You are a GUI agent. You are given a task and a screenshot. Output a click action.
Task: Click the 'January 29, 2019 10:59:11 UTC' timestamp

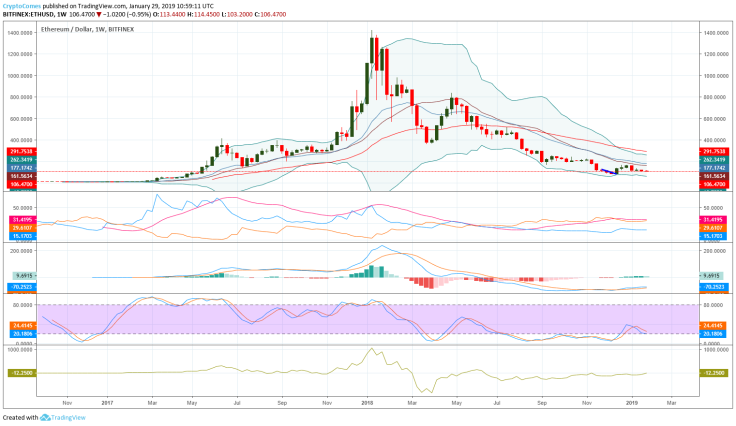coord(171,6)
